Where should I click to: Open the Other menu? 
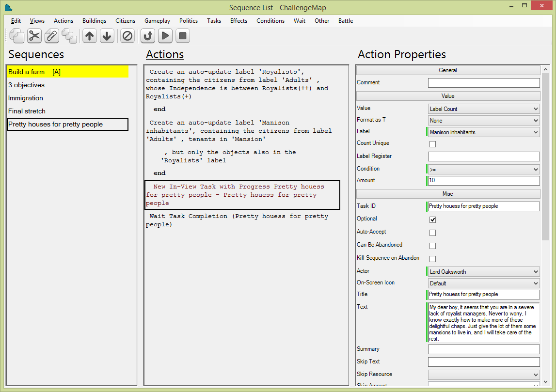coord(322,20)
